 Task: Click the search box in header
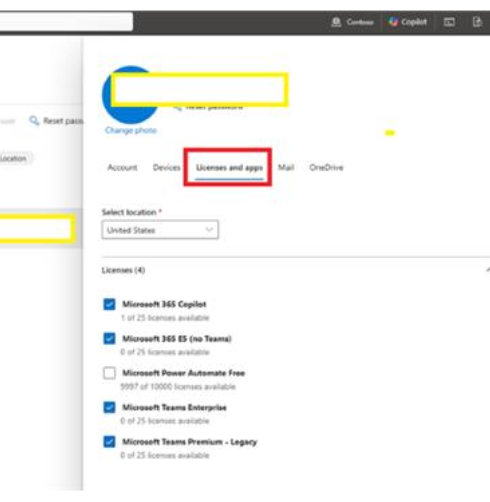pyautogui.click(x=66, y=22)
